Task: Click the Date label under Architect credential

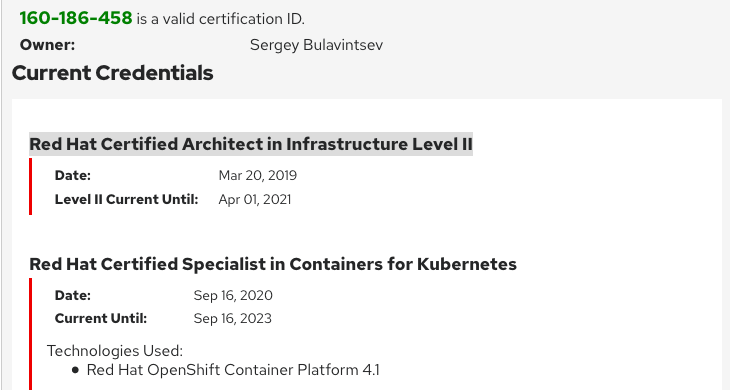Action: (x=73, y=175)
